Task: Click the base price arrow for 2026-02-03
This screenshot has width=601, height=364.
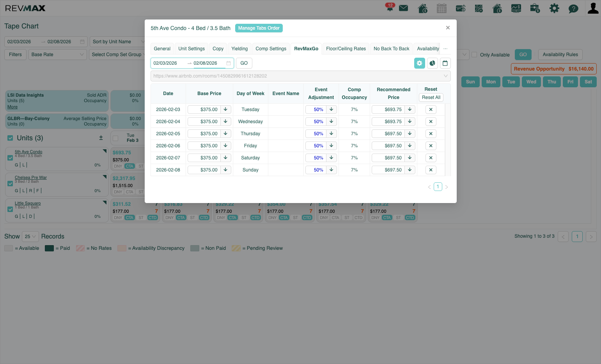Action: pyautogui.click(x=225, y=110)
